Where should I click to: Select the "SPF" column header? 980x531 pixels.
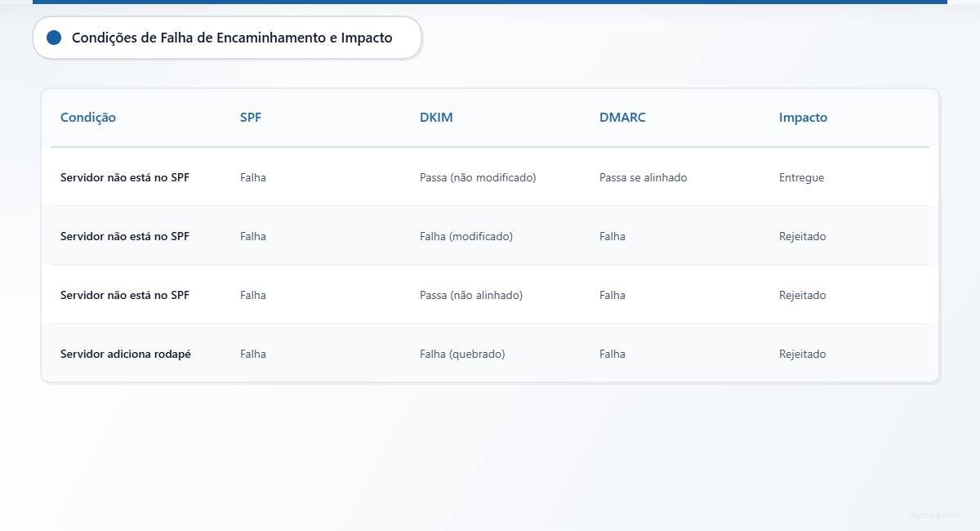[x=251, y=118]
